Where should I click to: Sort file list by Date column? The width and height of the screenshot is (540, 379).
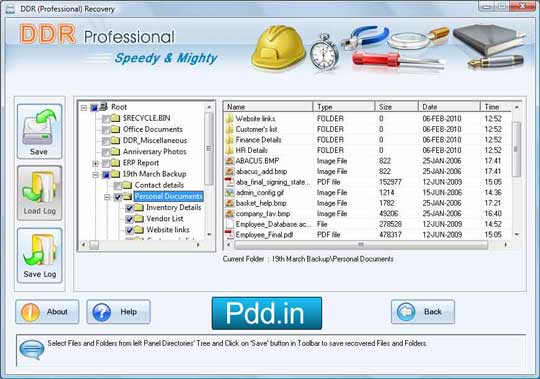tap(449, 107)
